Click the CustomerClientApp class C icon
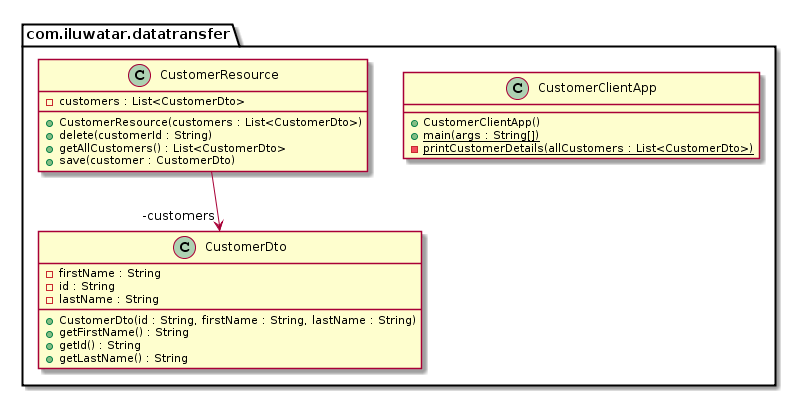This screenshot has height=396, width=796. click(x=517, y=88)
